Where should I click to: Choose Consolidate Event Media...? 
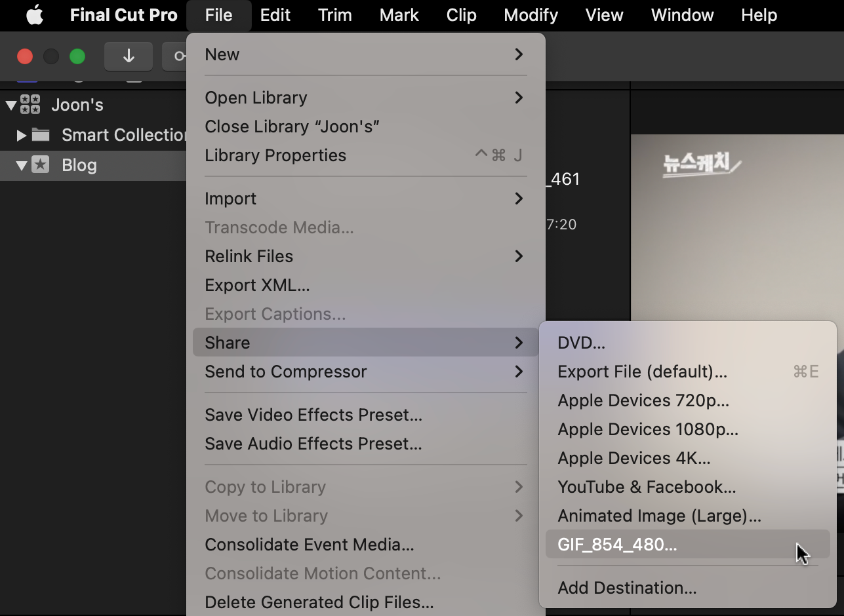[x=366, y=545]
